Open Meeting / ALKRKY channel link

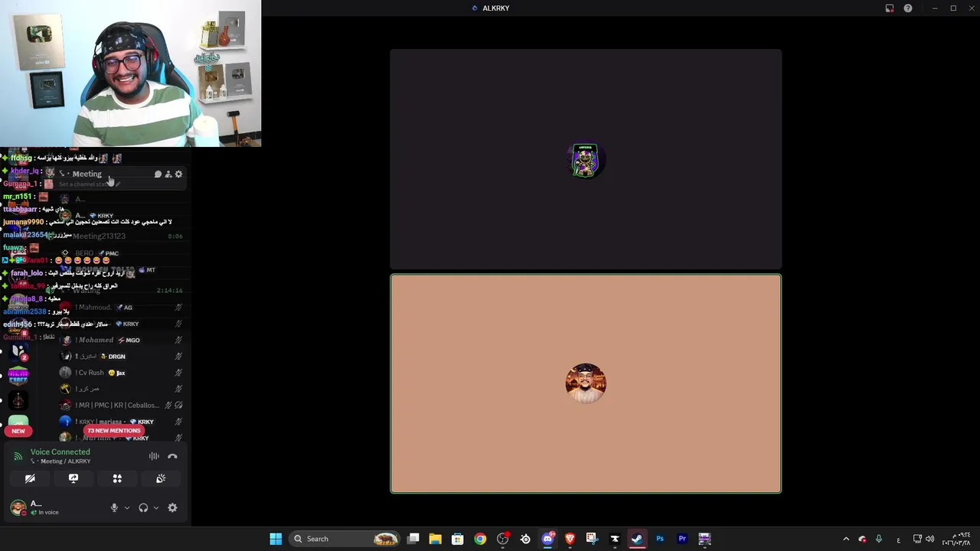[x=60, y=461]
